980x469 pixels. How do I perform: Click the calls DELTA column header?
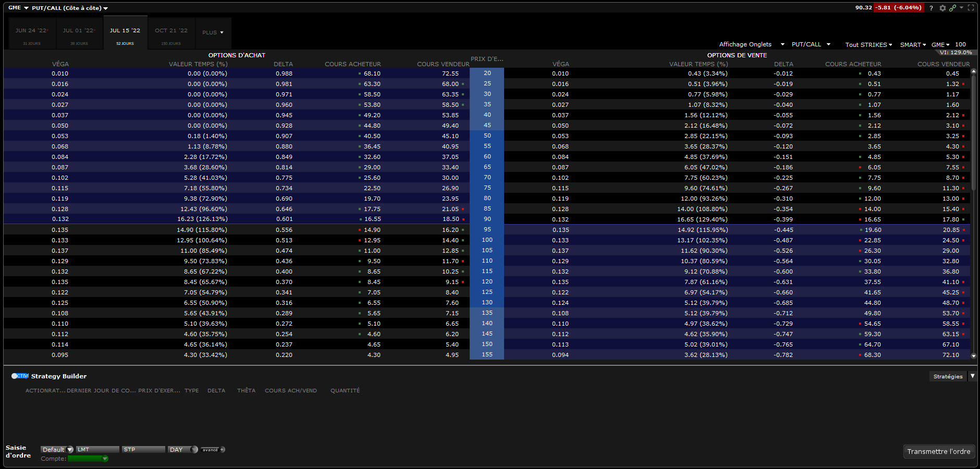[283, 64]
